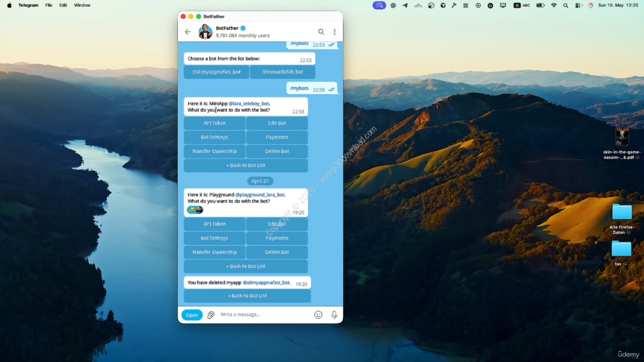Click Edit Bot under the MiniApp message

point(277,123)
